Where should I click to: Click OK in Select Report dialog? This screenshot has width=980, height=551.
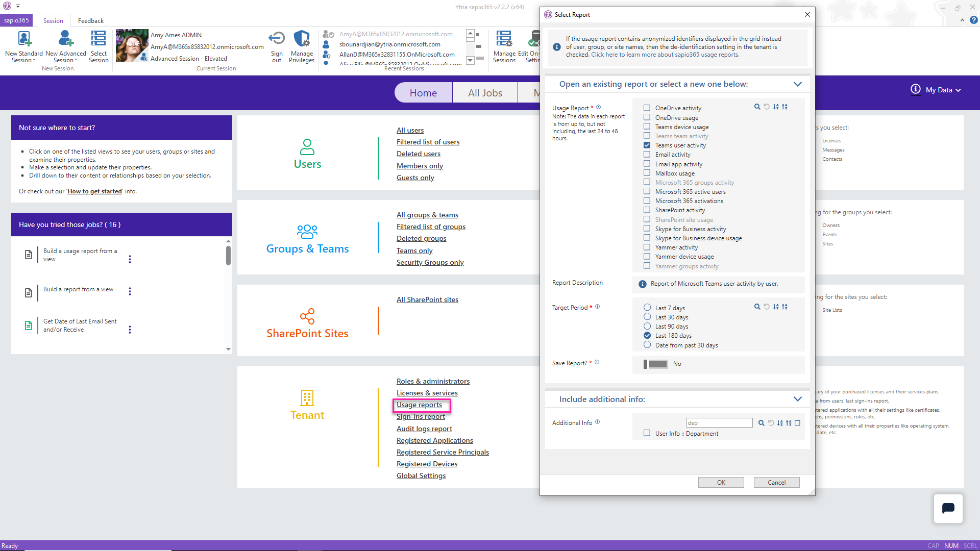coord(721,482)
